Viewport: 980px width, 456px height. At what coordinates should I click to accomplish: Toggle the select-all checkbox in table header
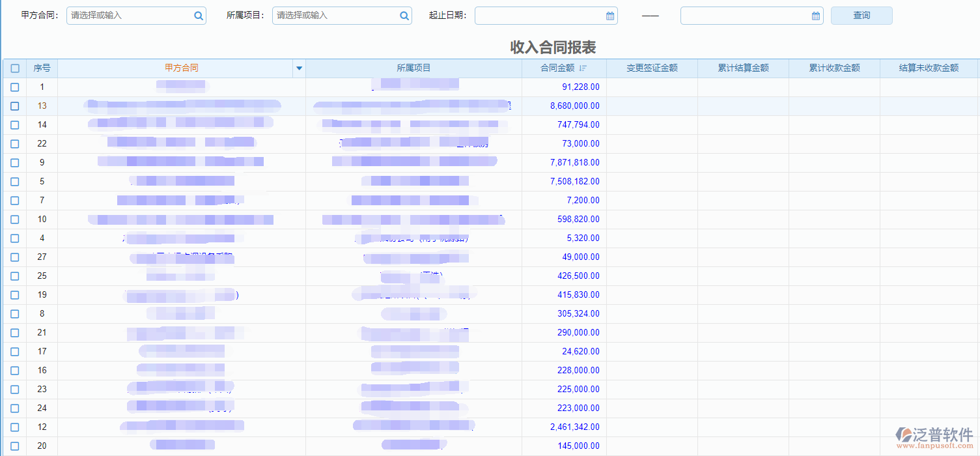[14, 68]
